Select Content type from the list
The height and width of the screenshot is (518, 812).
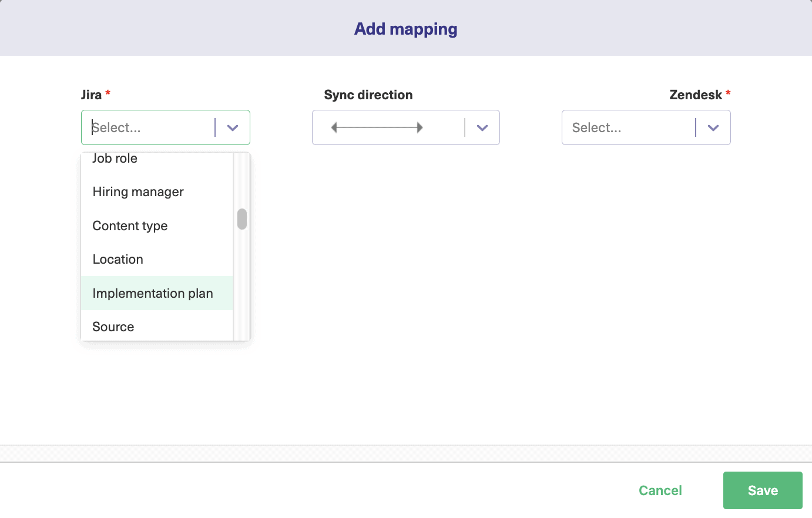[x=130, y=226]
